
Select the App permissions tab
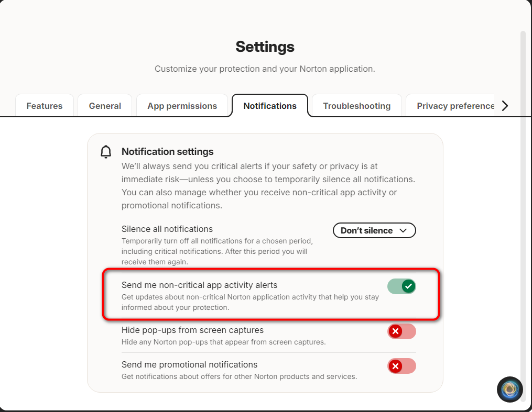182,106
